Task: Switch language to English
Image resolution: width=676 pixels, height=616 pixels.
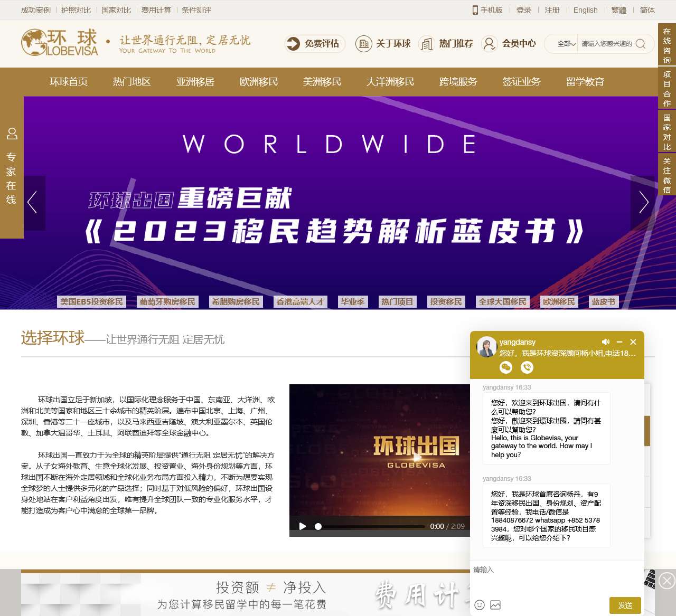Action: pyautogui.click(x=586, y=10)
